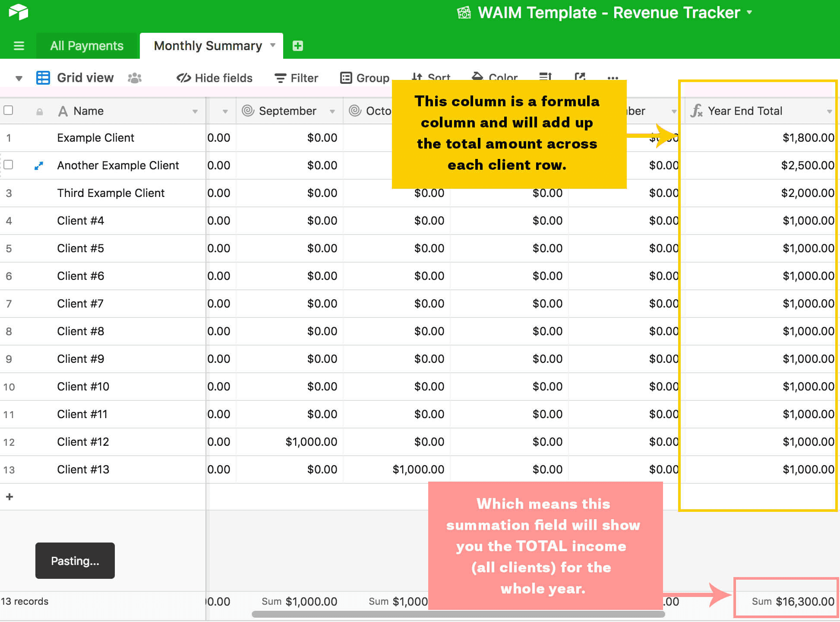
Task: Click the Airtable logo icon
Action: click(x=18, y=12)
